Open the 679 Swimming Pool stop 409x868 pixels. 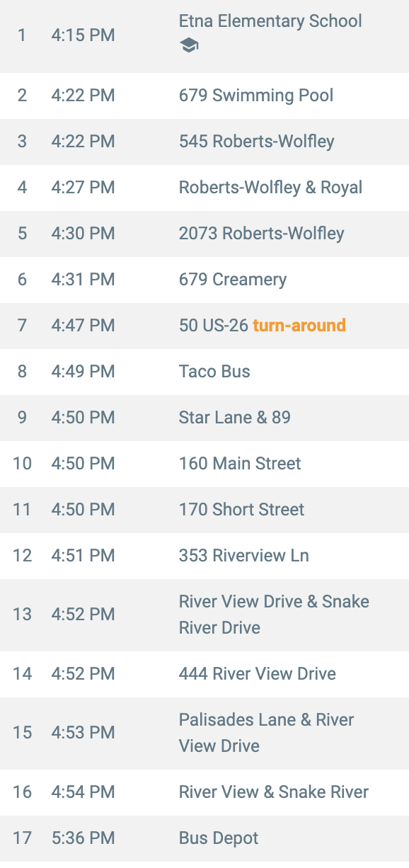tap(204, 96)
